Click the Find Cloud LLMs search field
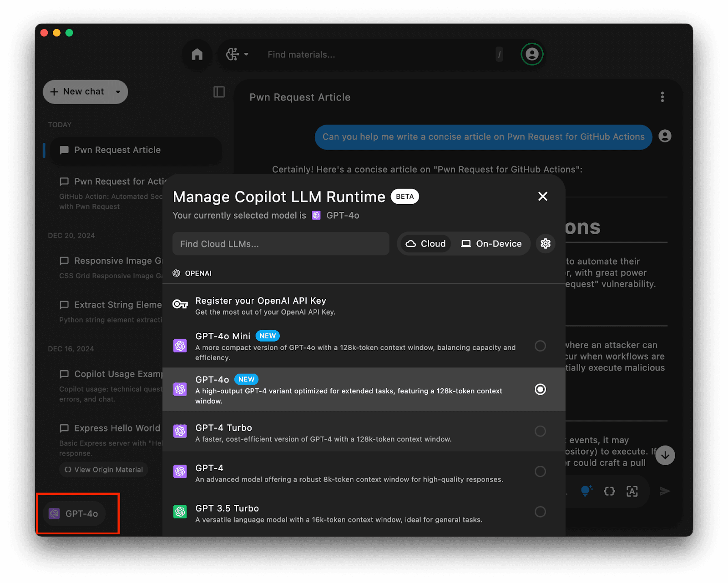The height and width of the screenshot is (583, 728). pos(281,244)
